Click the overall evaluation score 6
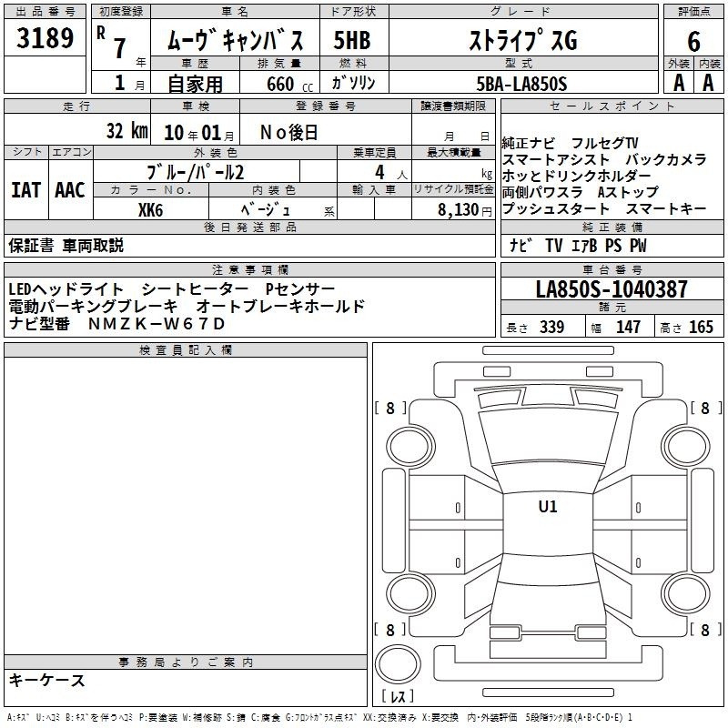The width and height of the screenshot is (728, 728). (x=693, y=40)
